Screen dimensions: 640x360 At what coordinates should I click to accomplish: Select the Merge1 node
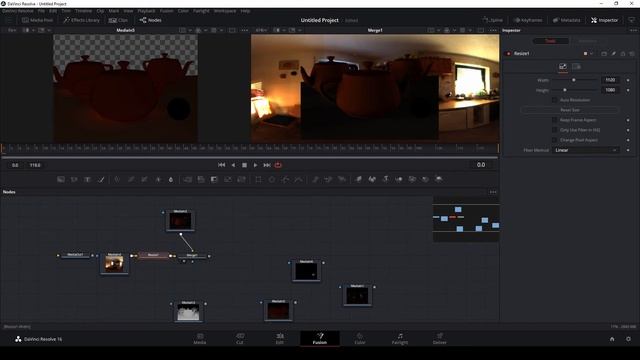point(192,256)
